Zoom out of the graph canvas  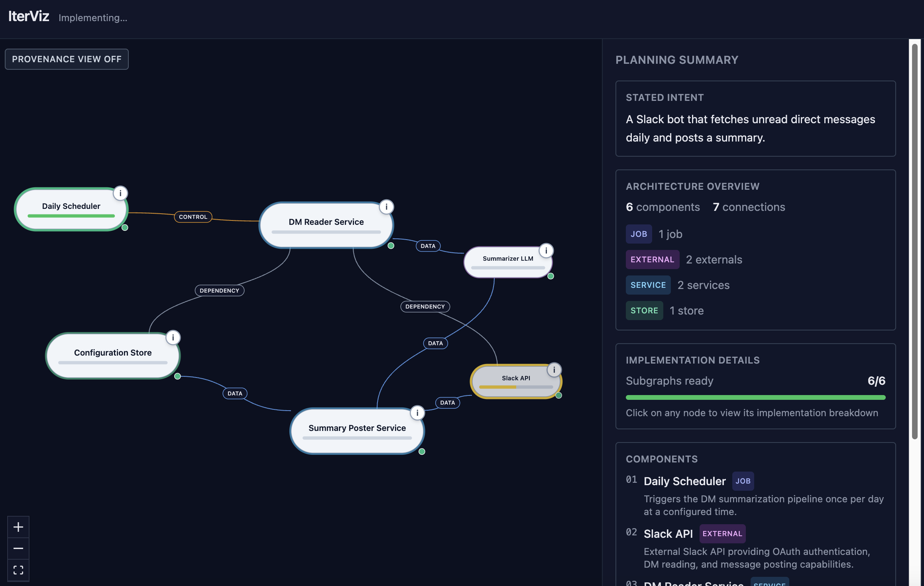[x=18, y=549]
